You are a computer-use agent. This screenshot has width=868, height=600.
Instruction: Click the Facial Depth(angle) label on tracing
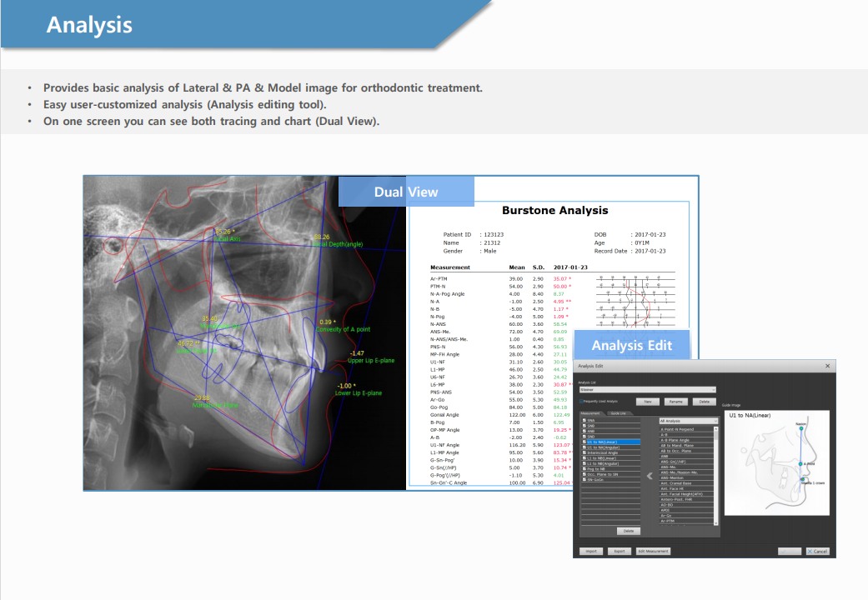tap(339, 244)
